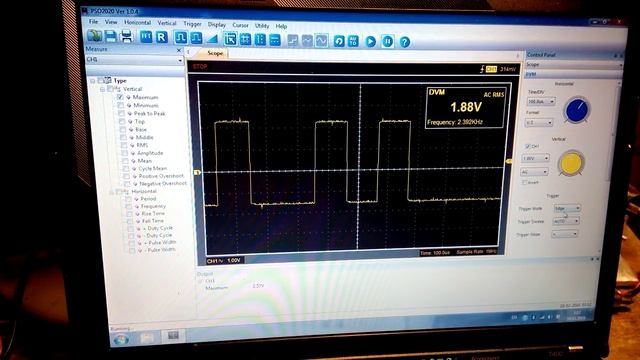This screenshot has height=360, width=640.
Task: Open the Horizontal menu
Action: [138, 22]
